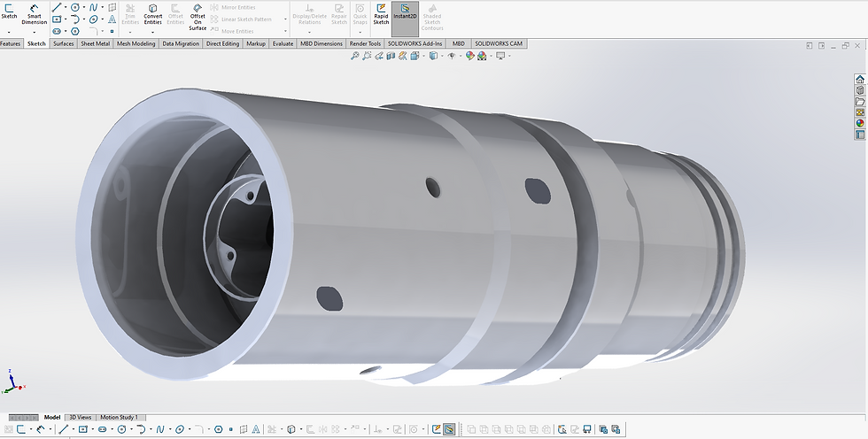Select the Polygon tool in the ribbon
This screenshot has width=868, height=439.
[74, 31]
